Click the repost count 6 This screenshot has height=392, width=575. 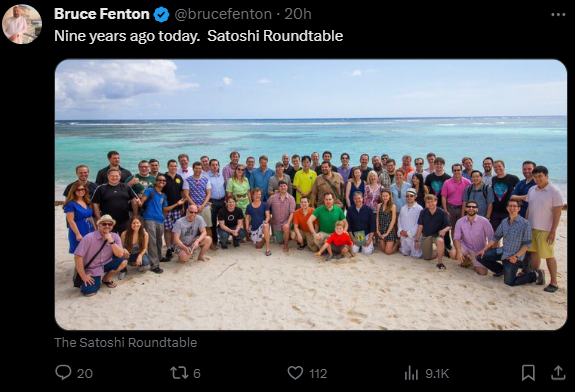pos(197,373)
